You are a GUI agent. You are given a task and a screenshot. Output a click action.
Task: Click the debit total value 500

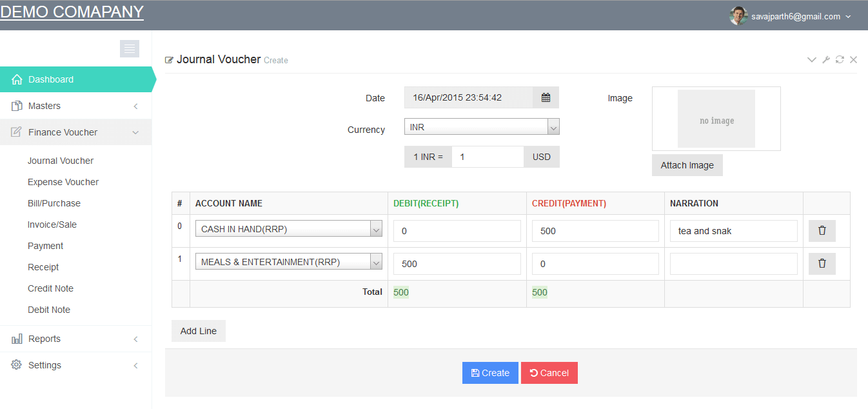tap(401, 292)
